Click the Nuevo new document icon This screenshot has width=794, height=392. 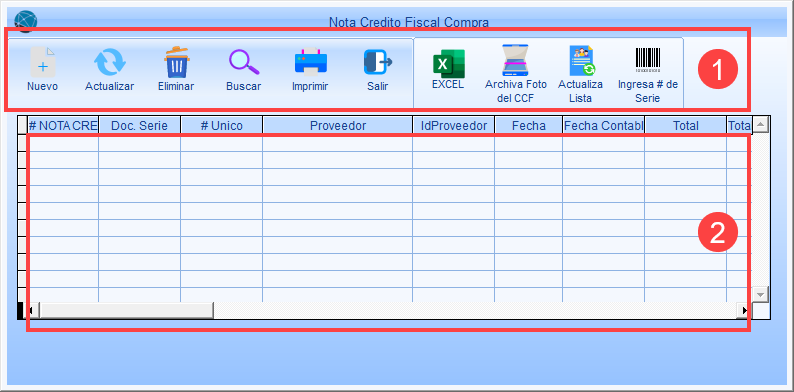coord(43,62)
